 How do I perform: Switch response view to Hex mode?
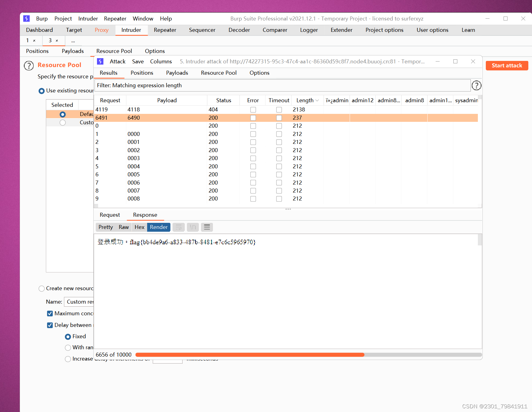point(139,227)
